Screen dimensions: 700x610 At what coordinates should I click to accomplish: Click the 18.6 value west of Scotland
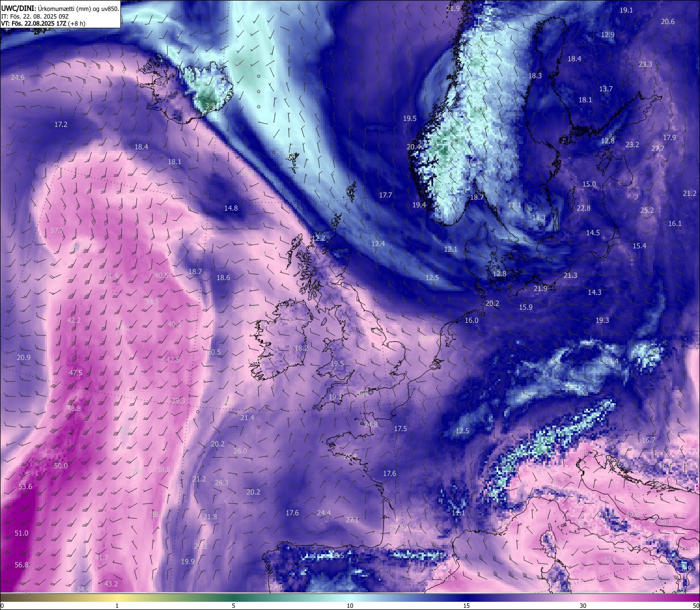[223, 278]
